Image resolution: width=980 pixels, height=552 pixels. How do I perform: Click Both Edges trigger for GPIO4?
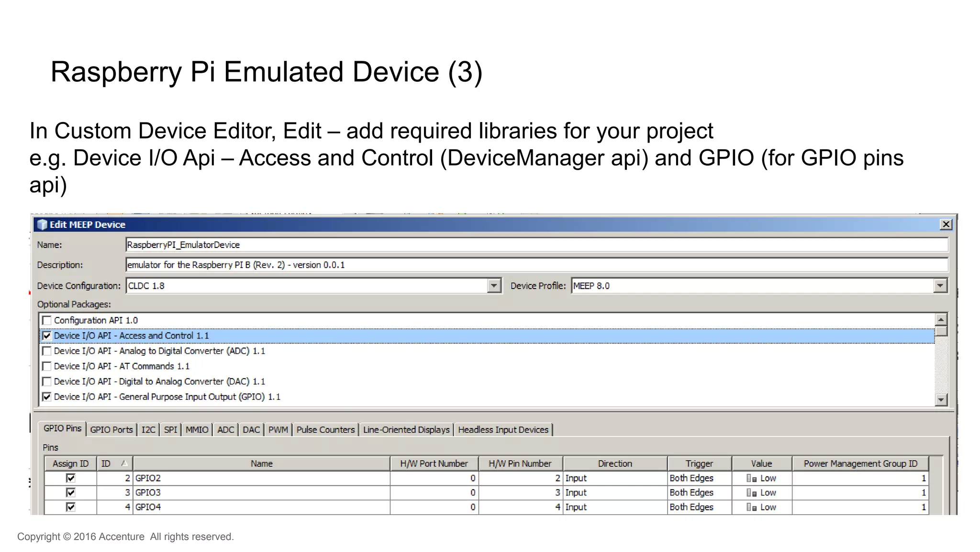(x=699, y=507)
